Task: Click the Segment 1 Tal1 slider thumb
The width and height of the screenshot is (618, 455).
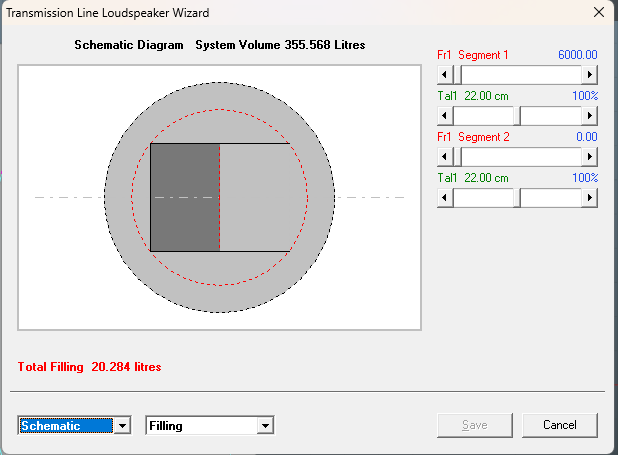Action: coord(517,116)
